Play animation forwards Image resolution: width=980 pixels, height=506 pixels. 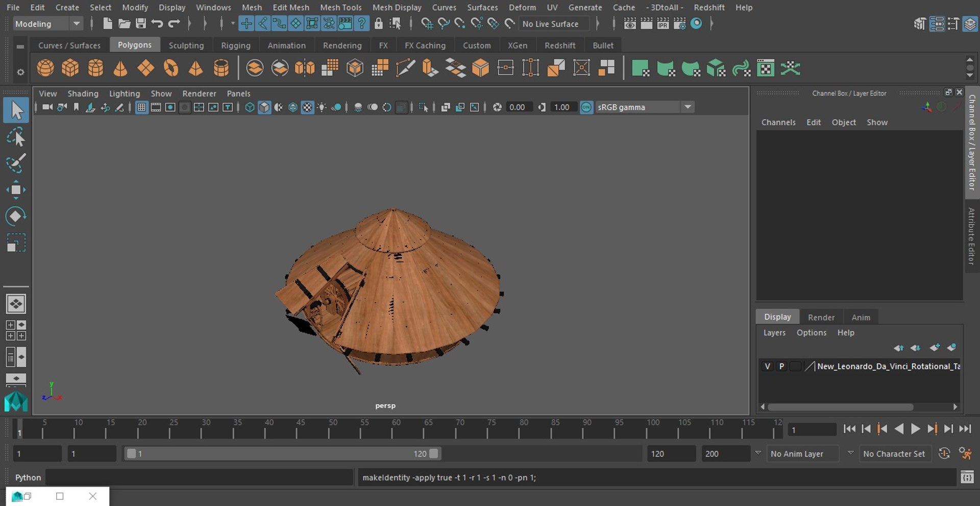point(915,429)
